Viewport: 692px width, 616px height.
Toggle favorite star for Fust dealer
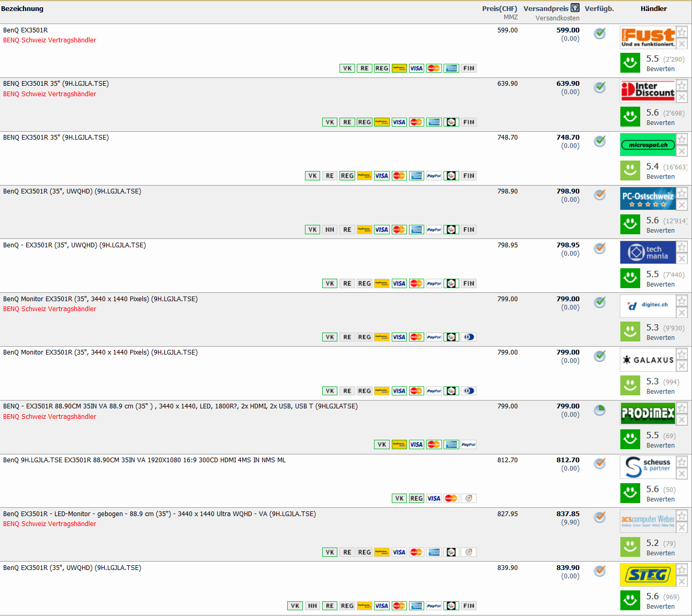[x=682, y=32]
